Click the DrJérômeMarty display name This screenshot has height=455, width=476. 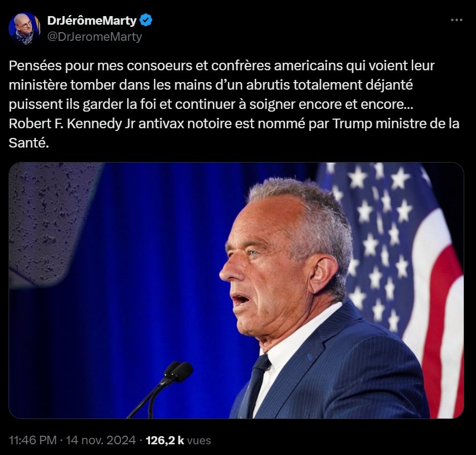(92, 21)
